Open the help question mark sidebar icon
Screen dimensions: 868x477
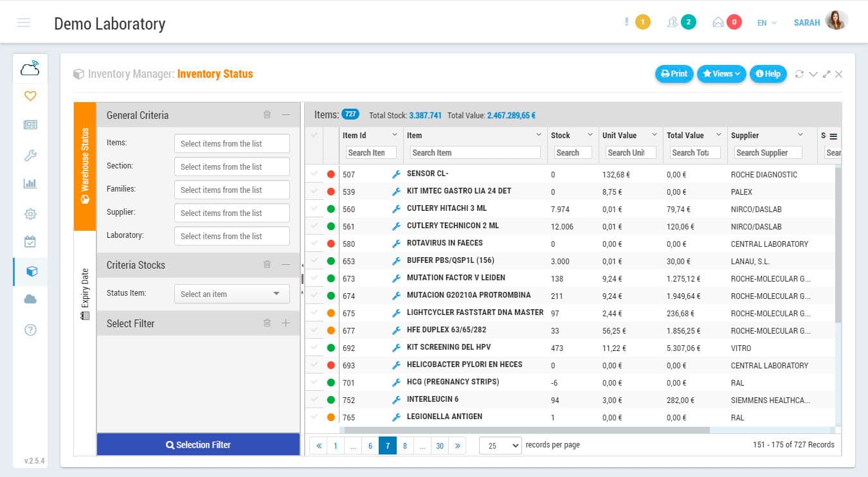[x=30, y=330]
